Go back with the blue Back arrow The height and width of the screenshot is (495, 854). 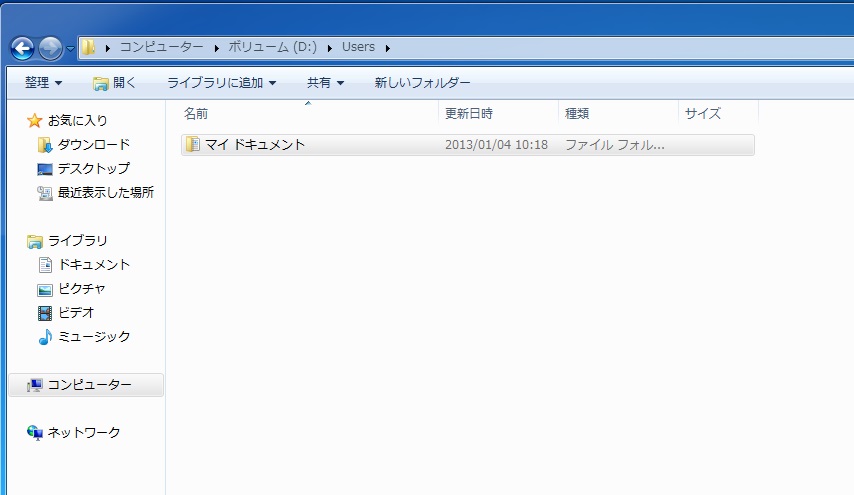[23, 48]
